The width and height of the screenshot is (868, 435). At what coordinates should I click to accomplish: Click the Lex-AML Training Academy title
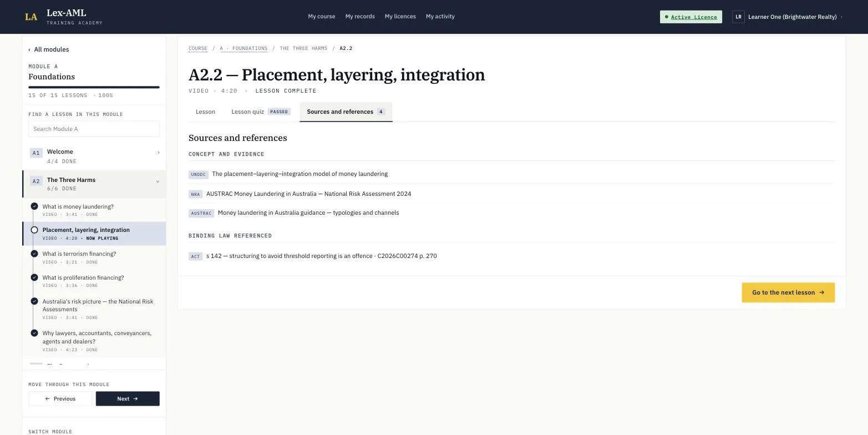pyautogui.click(x=74, y=17)
